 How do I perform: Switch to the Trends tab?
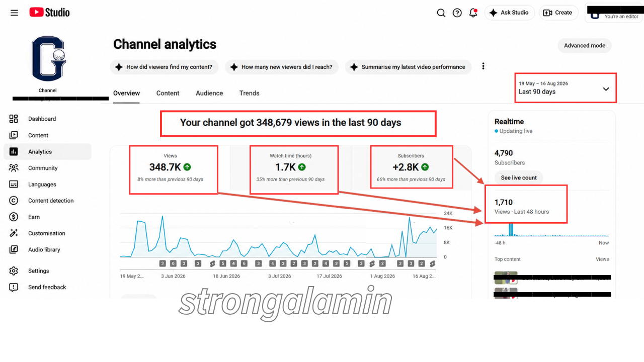tap(249, 94)
